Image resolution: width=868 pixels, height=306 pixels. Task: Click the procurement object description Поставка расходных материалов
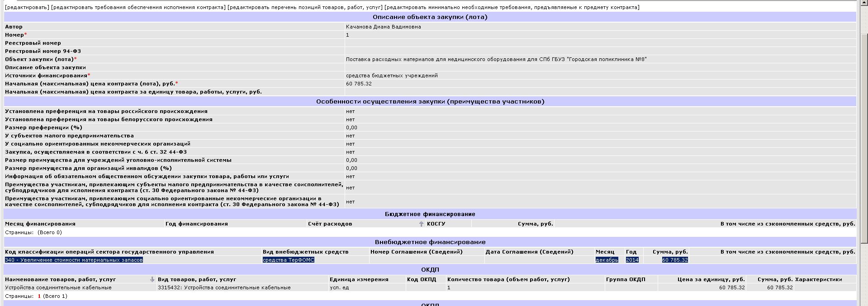click(x=496, y=59)
